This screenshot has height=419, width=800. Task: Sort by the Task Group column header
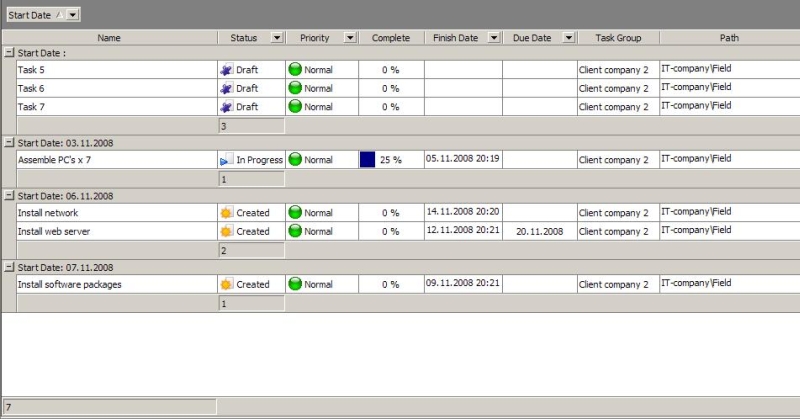[618, 38]
